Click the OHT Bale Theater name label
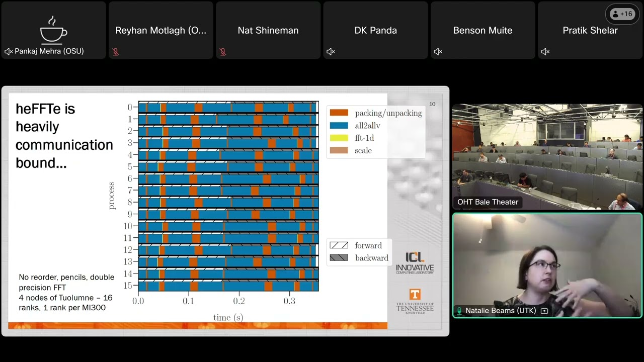This screenshot has width=644, height=362. click(x=488, y=202)
